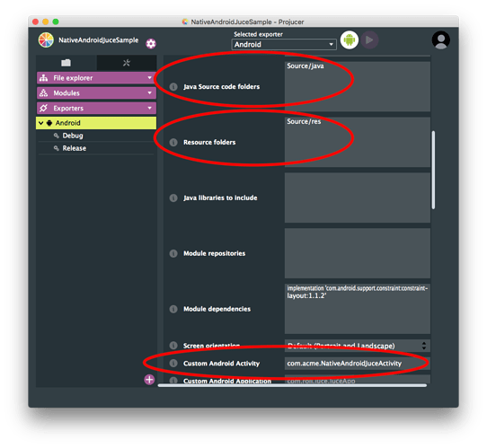This screenshot has height=448, width=487.
Task: Click the Custom Android Activity text field
Action: (x=358, y=363)
